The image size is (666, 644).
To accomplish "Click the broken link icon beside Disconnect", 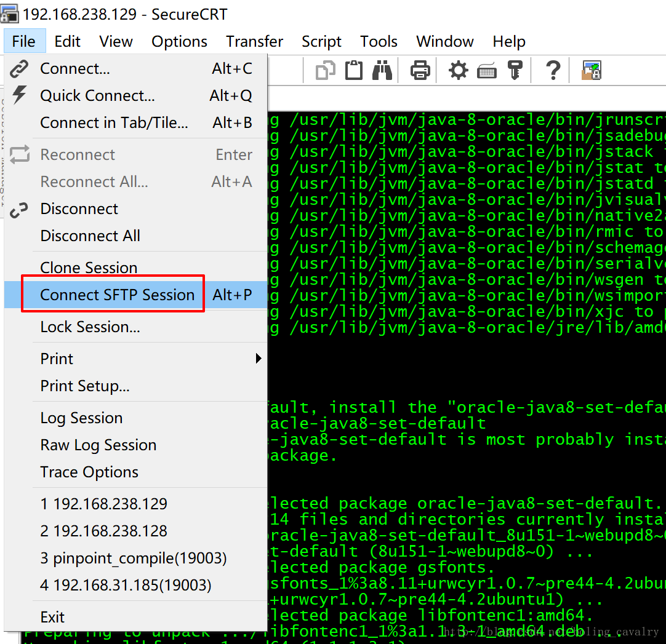I will [x=19, y=210].
